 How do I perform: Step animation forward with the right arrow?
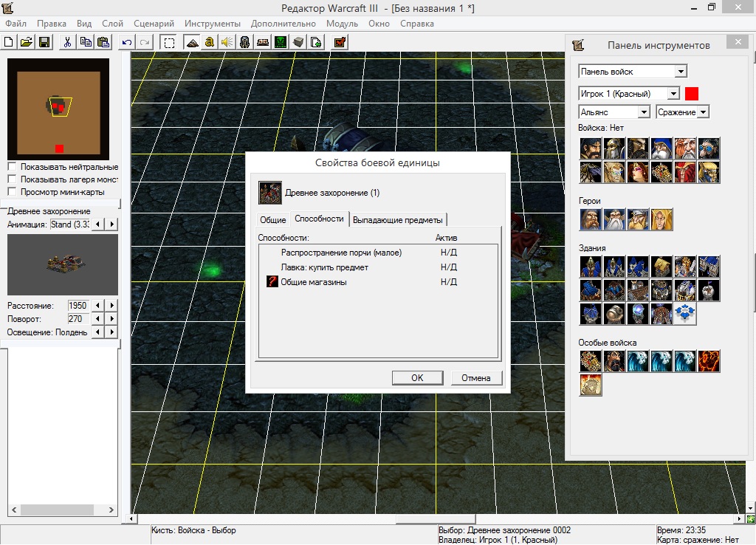(x=112, y=224)
